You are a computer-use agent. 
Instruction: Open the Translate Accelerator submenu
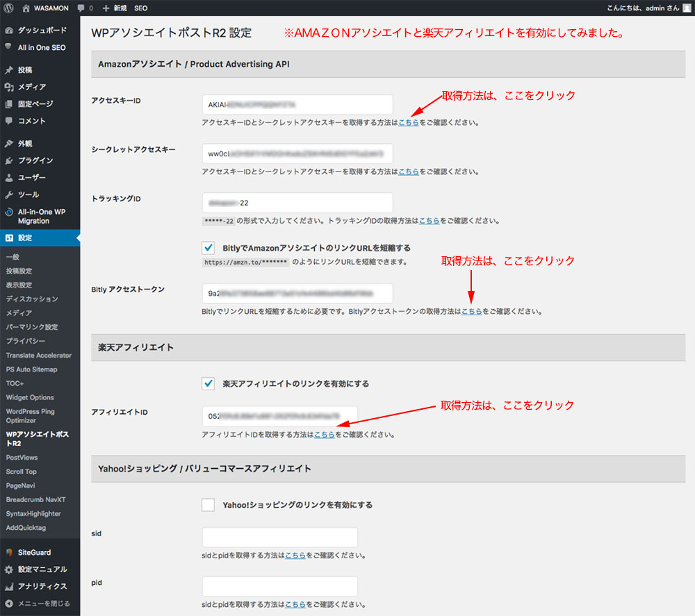(38, 355)
